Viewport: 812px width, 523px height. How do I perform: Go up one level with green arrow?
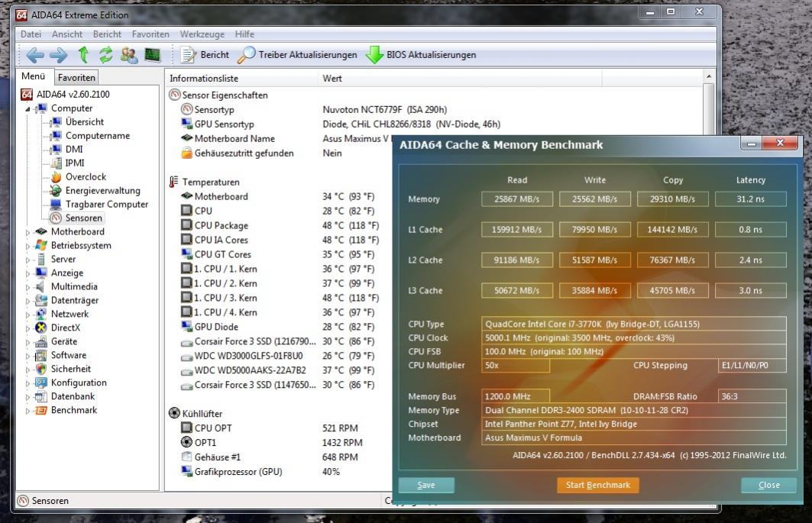coord(82,55)
